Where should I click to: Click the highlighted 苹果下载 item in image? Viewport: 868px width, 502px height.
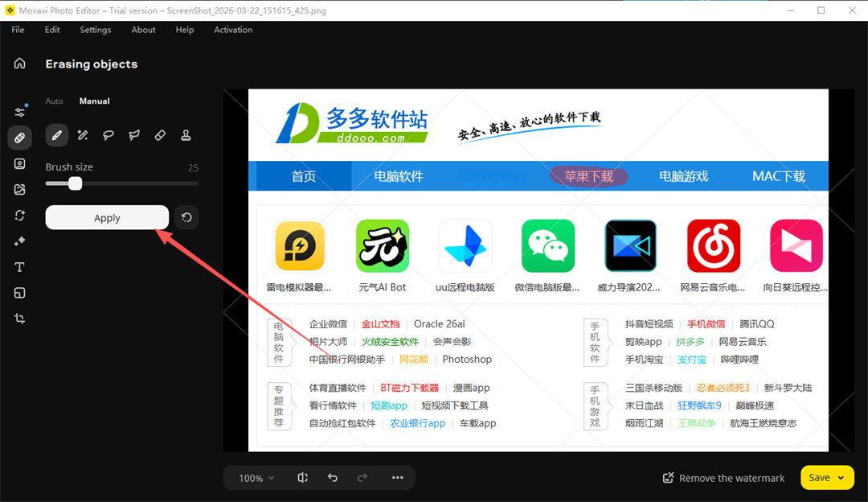coord(588,176)
